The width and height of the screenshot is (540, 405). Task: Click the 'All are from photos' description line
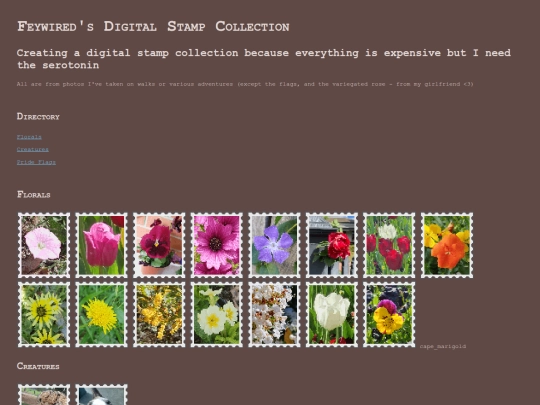[x=245, y=84]
